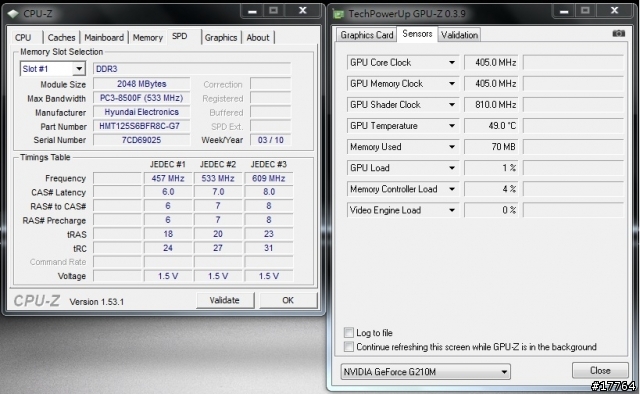Screen dimensions: 640x394
Task: Click the PC3-8500F (533 MHz) bandwidth value
Action: [142, 98]
